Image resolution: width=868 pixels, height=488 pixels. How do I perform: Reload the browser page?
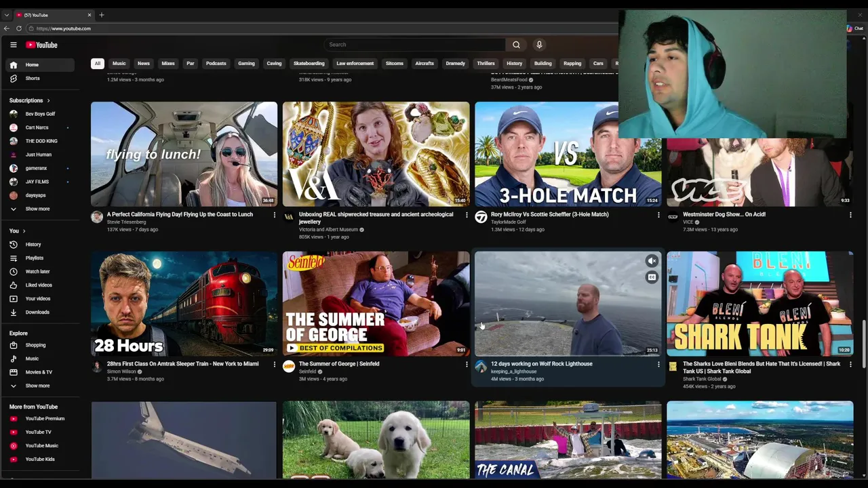(x=19, y=28)
